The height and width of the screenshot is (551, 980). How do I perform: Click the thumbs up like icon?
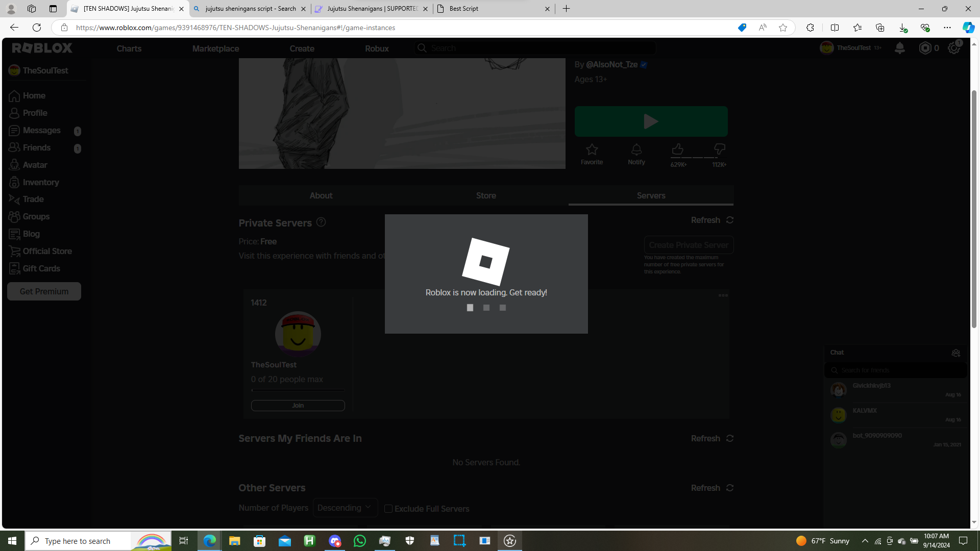pyautogui.click(x=677, y=149)
